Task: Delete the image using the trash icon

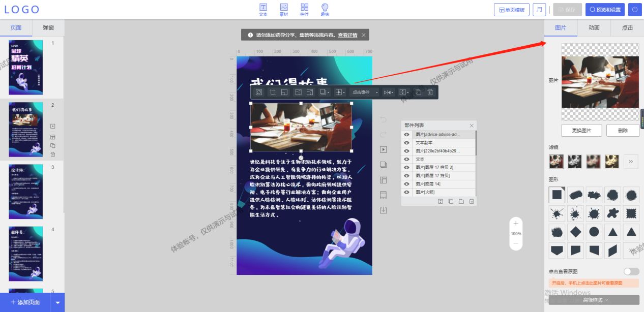Action: [430, 92]
